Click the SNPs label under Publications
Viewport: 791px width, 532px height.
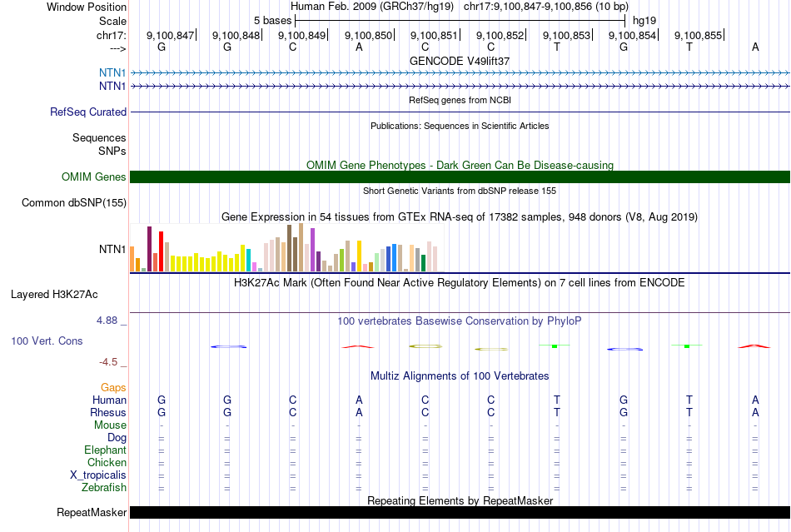point(112,151)
